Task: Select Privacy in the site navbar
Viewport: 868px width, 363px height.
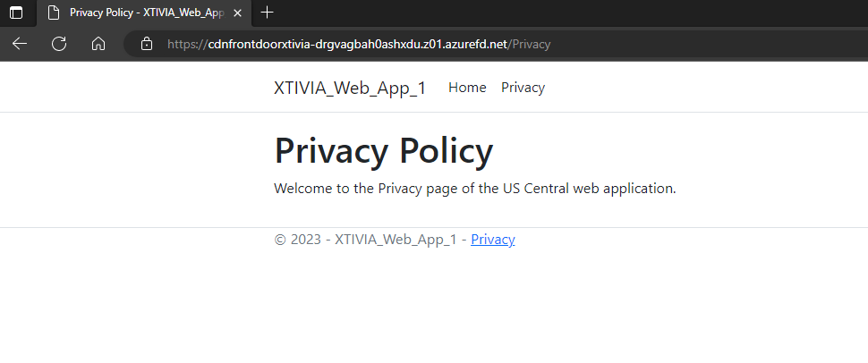Action: point(523,88)
